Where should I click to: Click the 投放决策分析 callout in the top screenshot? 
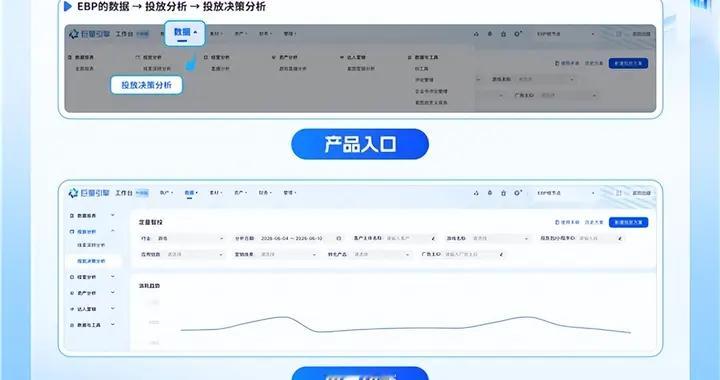(x=146, y=85)
